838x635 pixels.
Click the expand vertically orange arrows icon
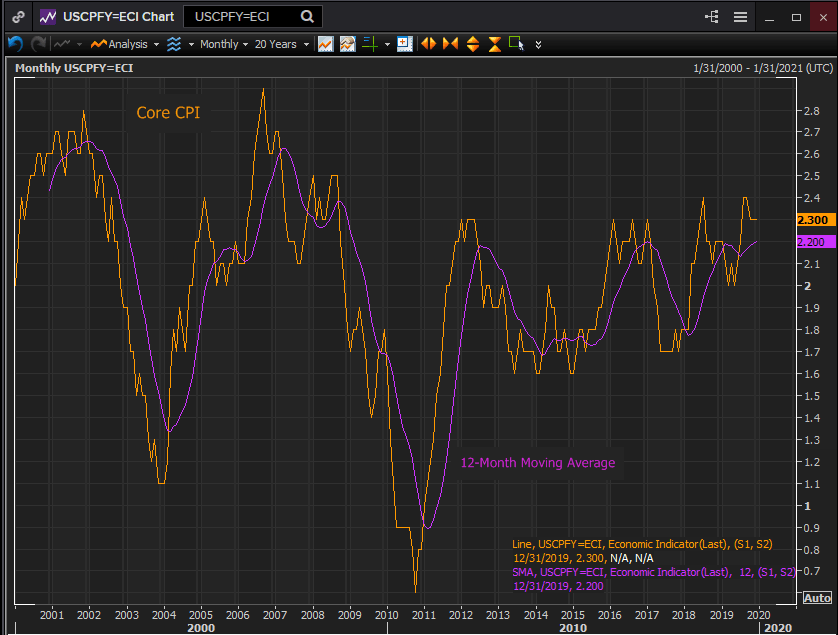click(472, 44)
